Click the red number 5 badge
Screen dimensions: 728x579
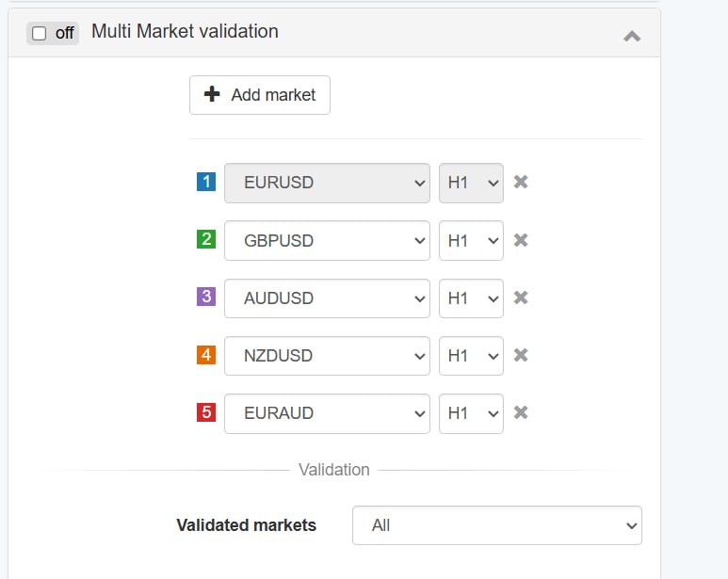206,412
